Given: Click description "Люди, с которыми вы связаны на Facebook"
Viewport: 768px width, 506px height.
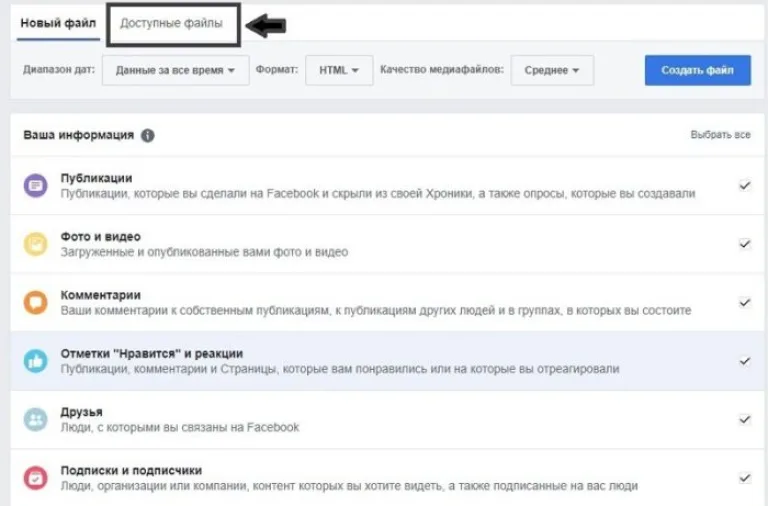Looking at the screenshot, I should 180,427.
